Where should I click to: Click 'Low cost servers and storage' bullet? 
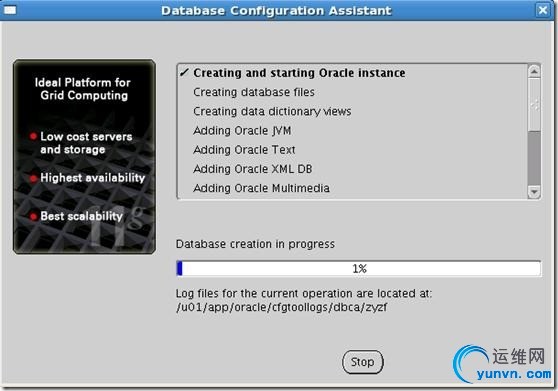(x=86, y=143)
